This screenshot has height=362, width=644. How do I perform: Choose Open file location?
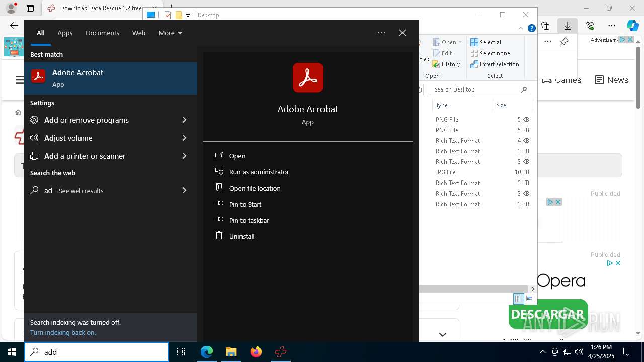click(x=255, y=188)
